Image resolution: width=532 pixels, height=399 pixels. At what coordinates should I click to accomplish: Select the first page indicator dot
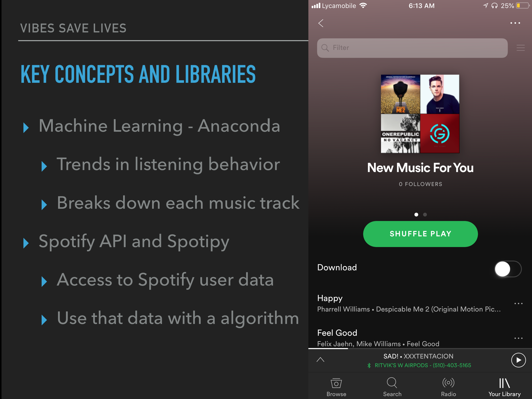pyautogui.click(x=416, y=214)
